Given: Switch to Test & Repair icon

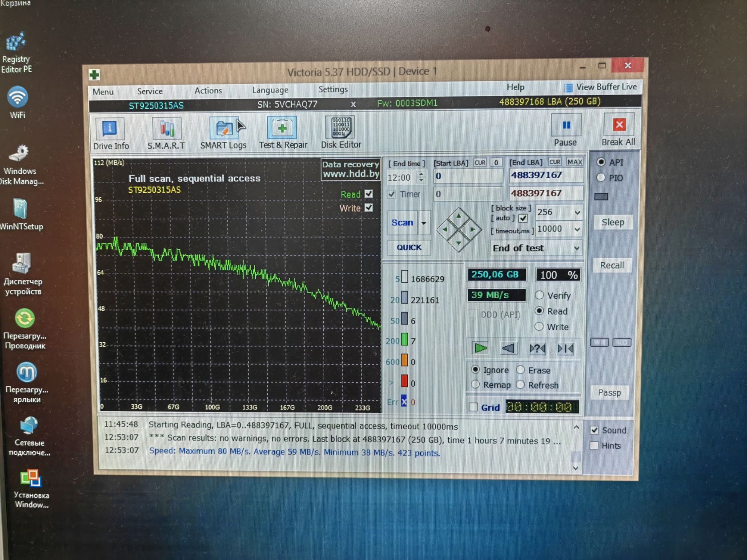Looking at the screenshot, I should 283,132.
